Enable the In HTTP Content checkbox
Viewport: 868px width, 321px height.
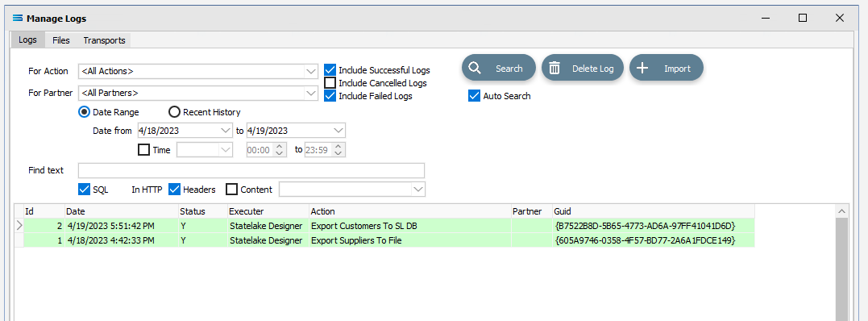(x=232, y=189)
